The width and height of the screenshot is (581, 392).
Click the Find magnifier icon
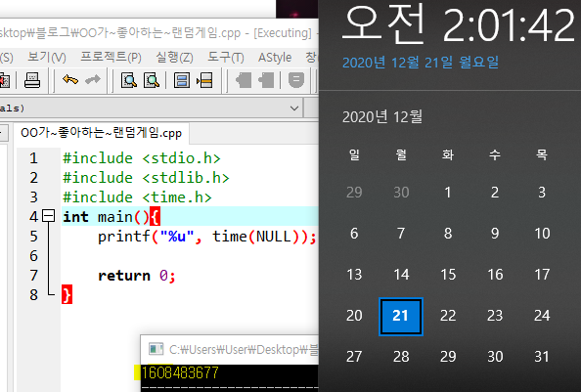129,80
